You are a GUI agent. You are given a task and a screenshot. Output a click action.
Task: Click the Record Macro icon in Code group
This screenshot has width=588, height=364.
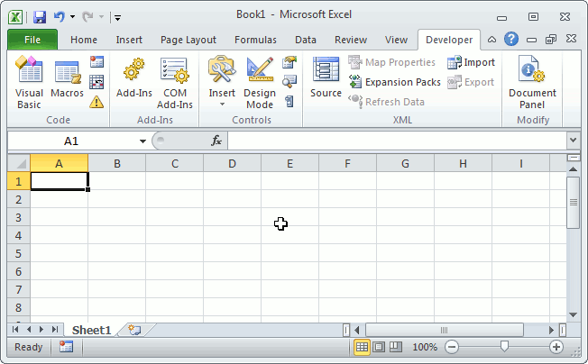[x=96, y=62]
